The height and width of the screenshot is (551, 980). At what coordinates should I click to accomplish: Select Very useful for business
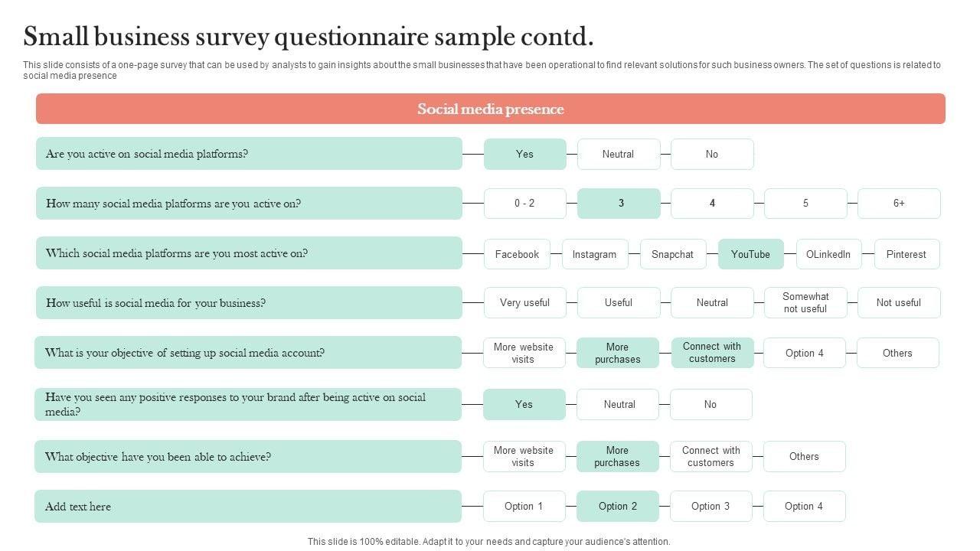click(x=524, y=303)
